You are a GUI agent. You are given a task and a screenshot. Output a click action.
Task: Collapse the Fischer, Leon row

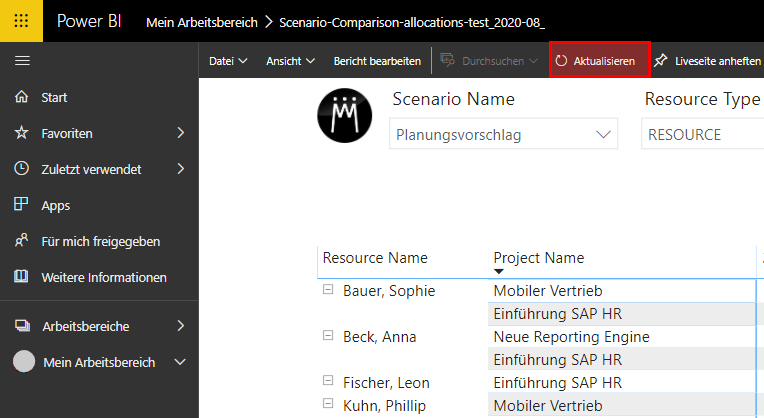tap(328, 380)
